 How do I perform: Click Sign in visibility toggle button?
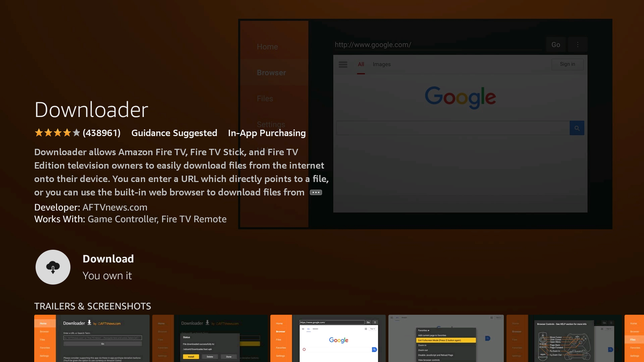pos(568,64)
